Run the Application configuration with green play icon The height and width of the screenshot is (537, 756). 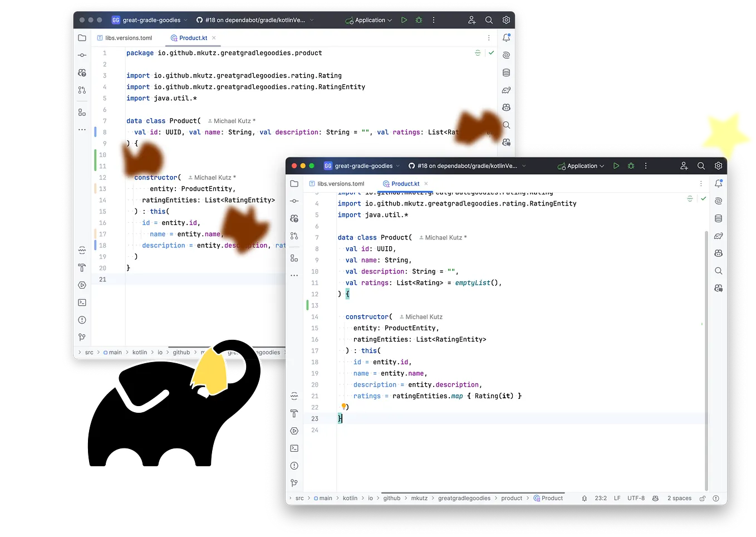point(616,165)
